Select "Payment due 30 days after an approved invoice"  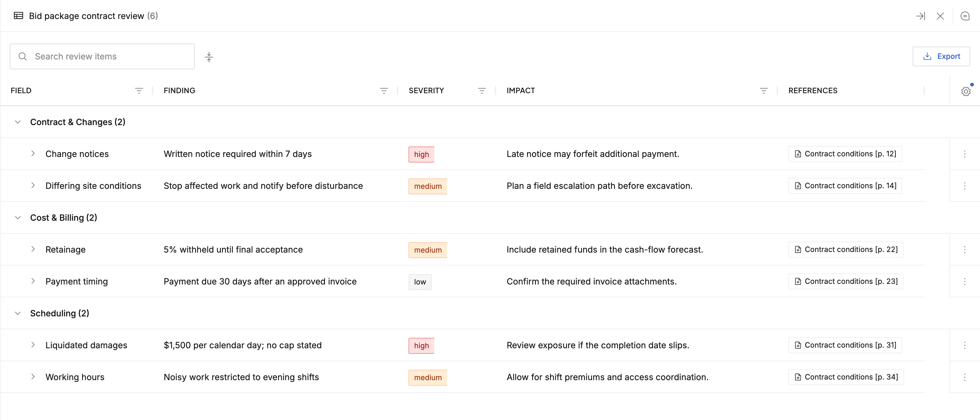(260, 281)
